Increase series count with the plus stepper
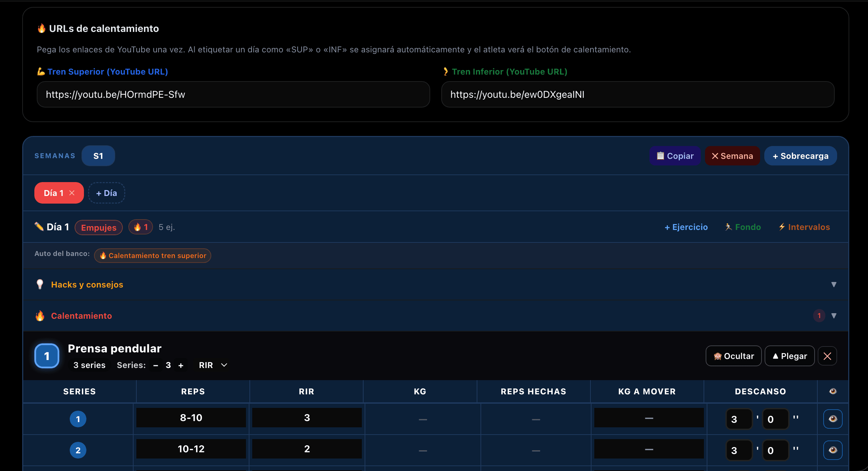This screenshot has width=868, height=471. 181,365
